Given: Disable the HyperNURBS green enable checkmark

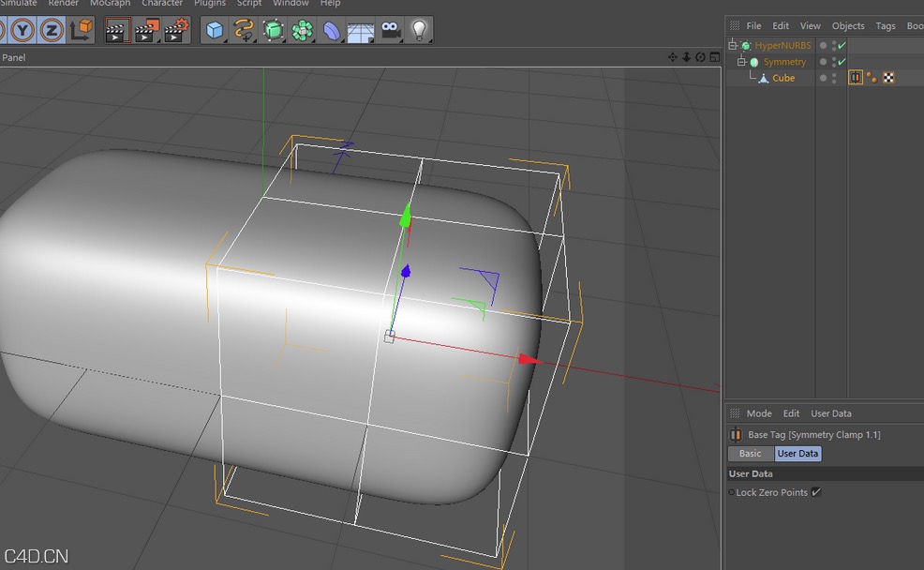Looking at the screenshot, I should point(842,44).
